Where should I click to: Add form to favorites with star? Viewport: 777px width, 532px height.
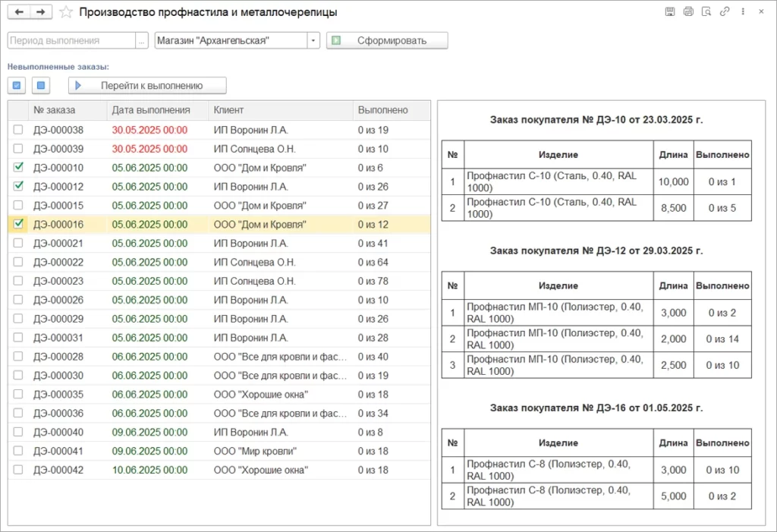click(65, 12)
